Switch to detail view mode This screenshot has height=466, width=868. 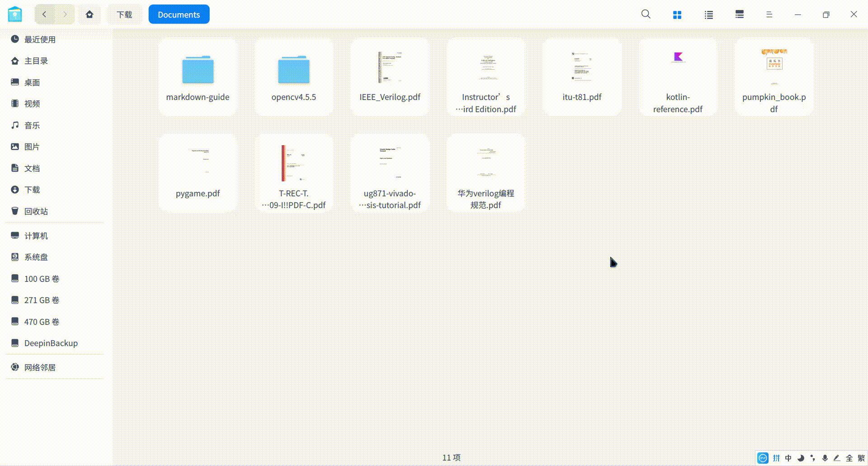[739, 14]
